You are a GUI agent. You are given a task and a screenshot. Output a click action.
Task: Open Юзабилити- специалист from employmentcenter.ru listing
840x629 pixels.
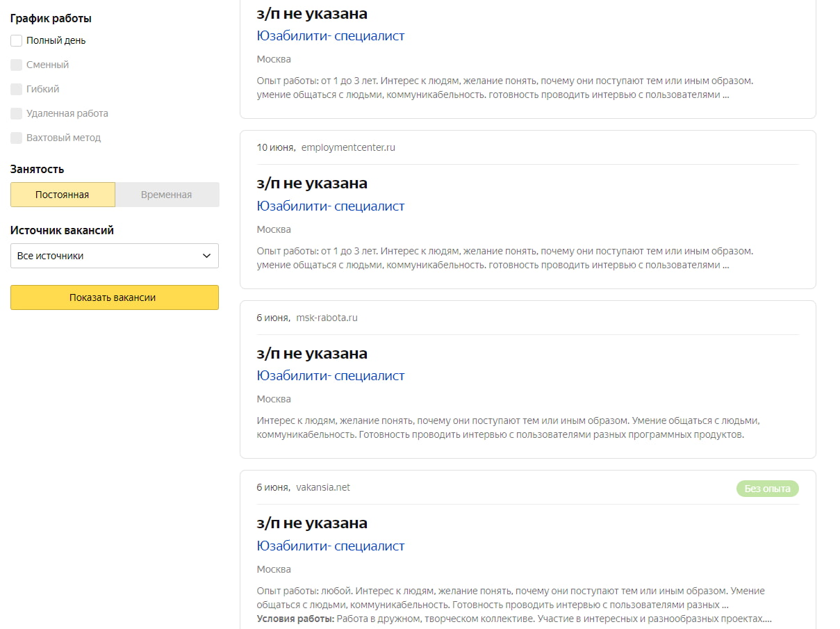click(330, 206)
